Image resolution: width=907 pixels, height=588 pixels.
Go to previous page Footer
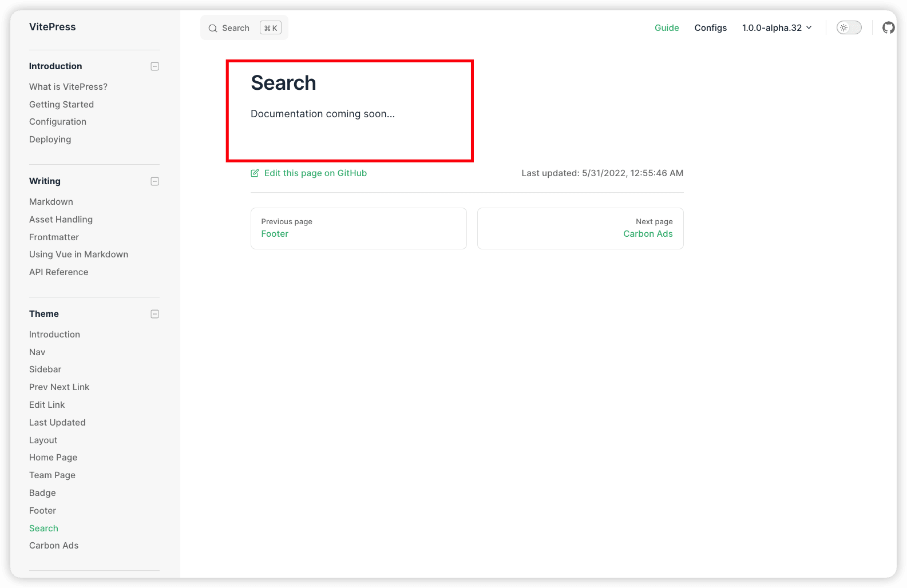(359, 228)
